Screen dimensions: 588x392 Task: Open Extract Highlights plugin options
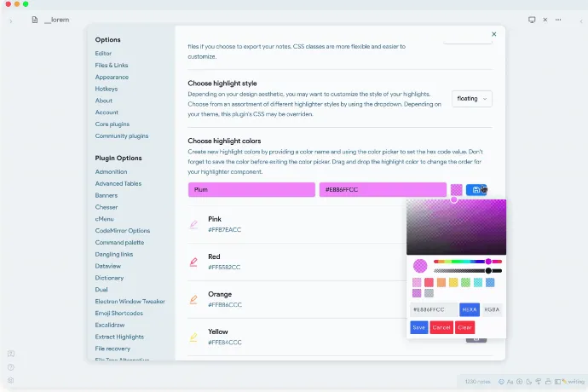[119, 337]
